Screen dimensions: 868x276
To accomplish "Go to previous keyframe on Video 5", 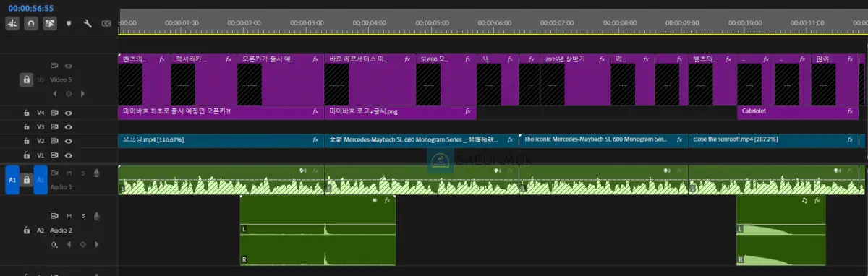I will coord(55,93).
